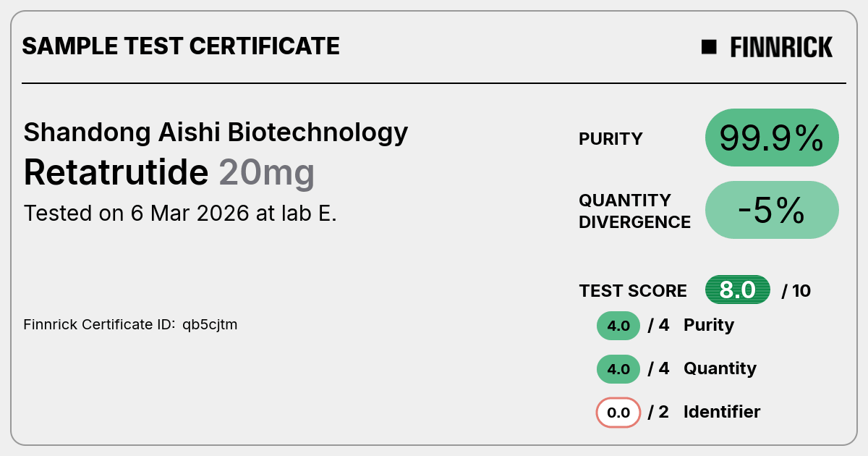Click the Quantity score label

720,368
